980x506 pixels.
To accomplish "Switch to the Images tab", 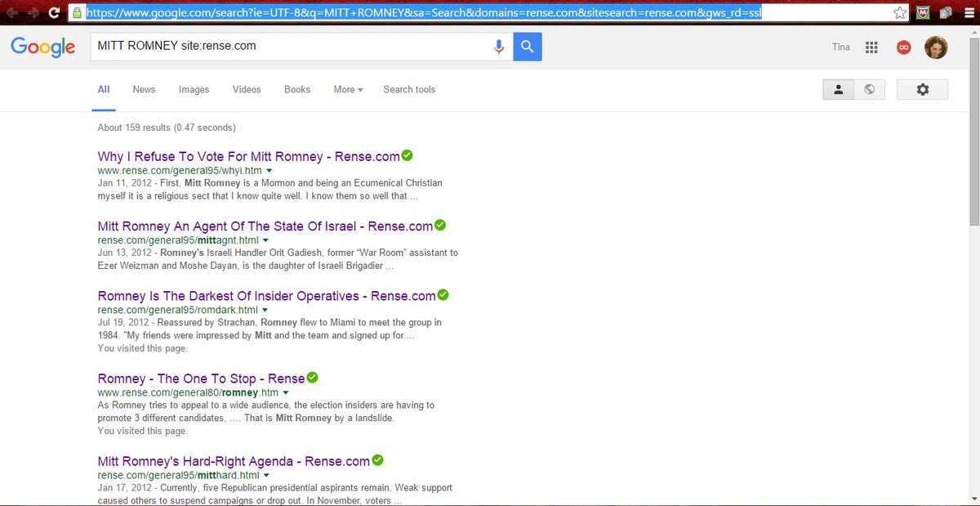I will [194, 90].
